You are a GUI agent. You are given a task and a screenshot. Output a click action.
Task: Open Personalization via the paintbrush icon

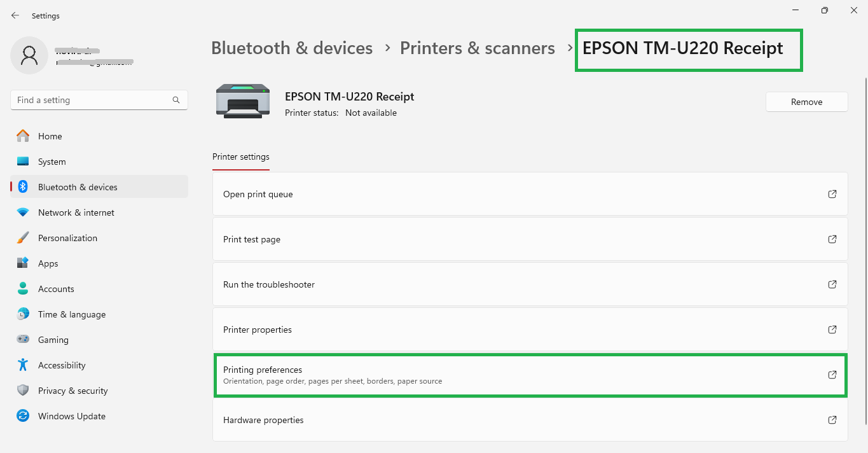click(x=23, y=238)
